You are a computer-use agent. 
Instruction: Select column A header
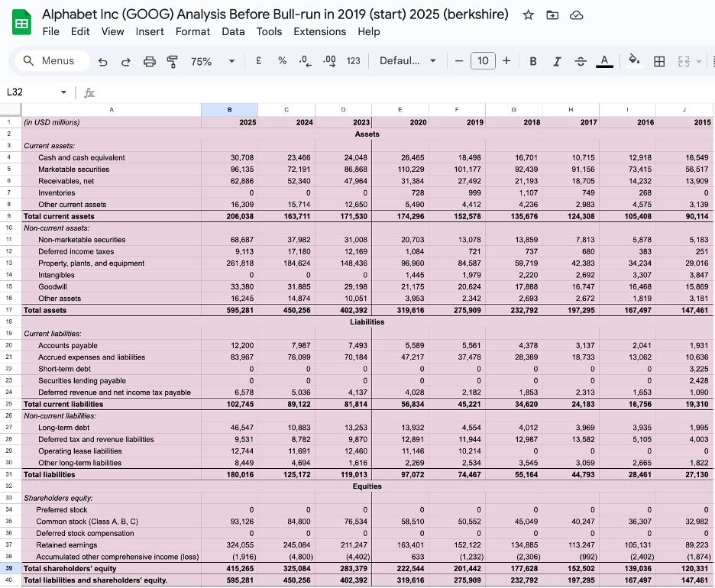point(112,109)
